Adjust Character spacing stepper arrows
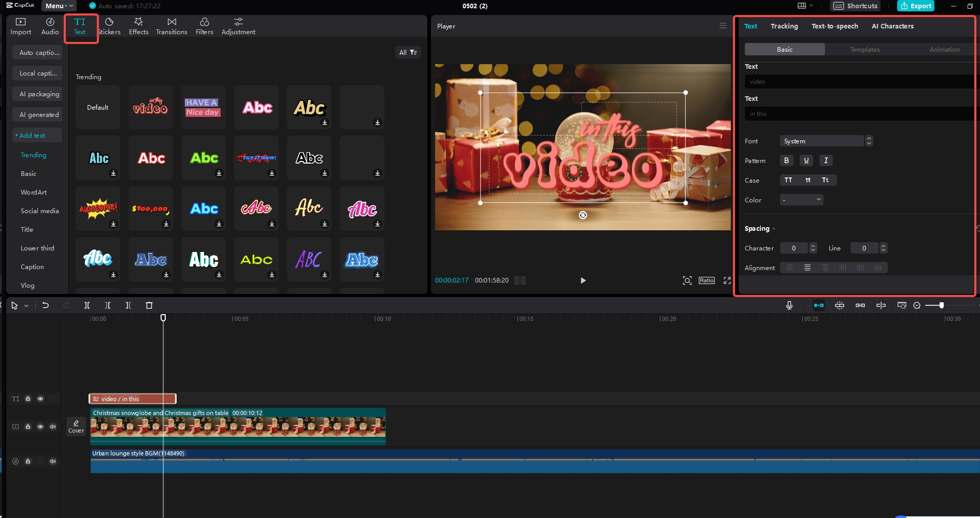The width and height of the screenshot is (980, 518). click(813, 248)
